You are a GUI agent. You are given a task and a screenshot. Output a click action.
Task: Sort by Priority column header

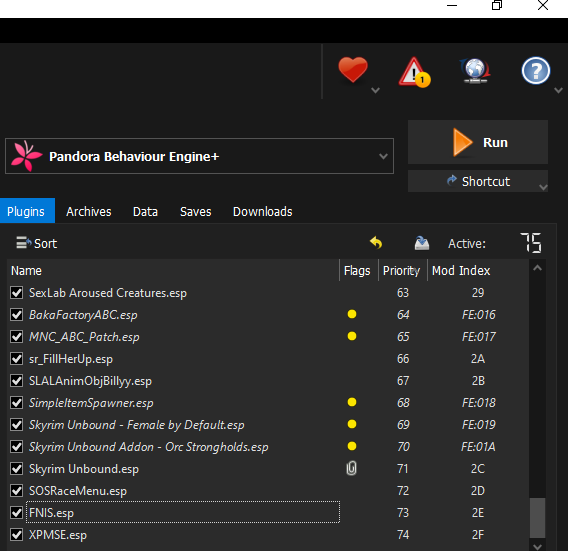(402, 271)
